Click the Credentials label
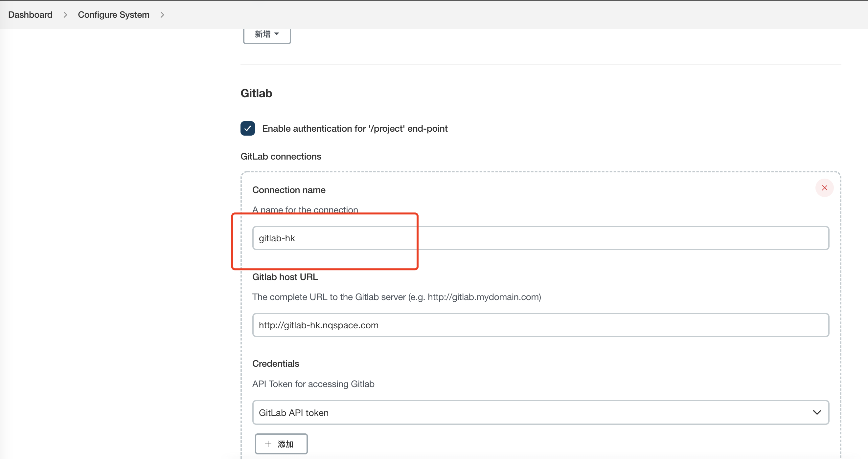868x459 pixels. click(276, 364)
